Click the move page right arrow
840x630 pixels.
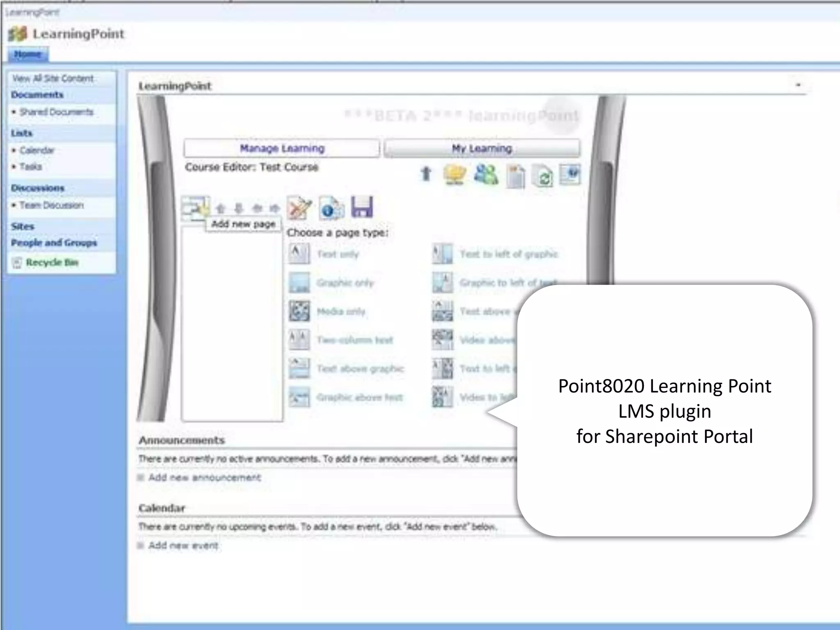click(x=274, y=208)
